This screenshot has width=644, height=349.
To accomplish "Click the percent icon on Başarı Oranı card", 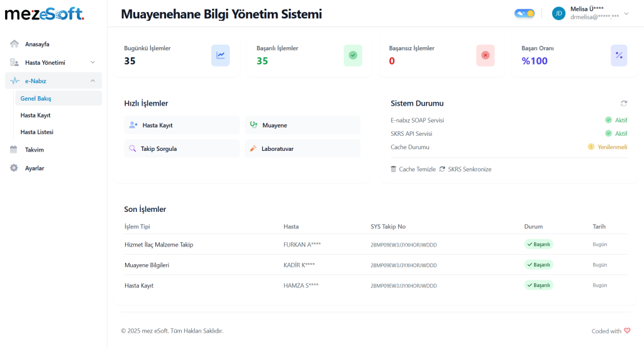I will (618, 55).
